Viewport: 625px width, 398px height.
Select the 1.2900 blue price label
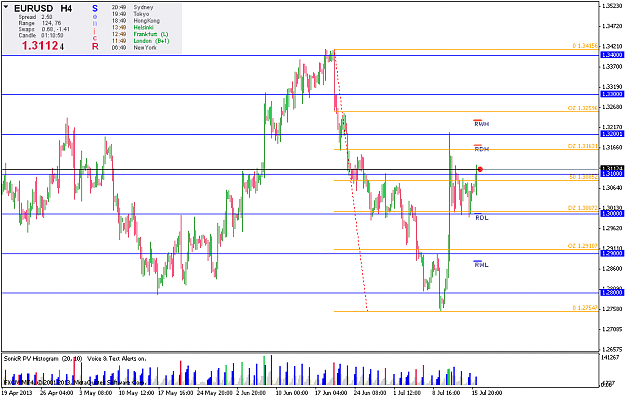[611, 253]
